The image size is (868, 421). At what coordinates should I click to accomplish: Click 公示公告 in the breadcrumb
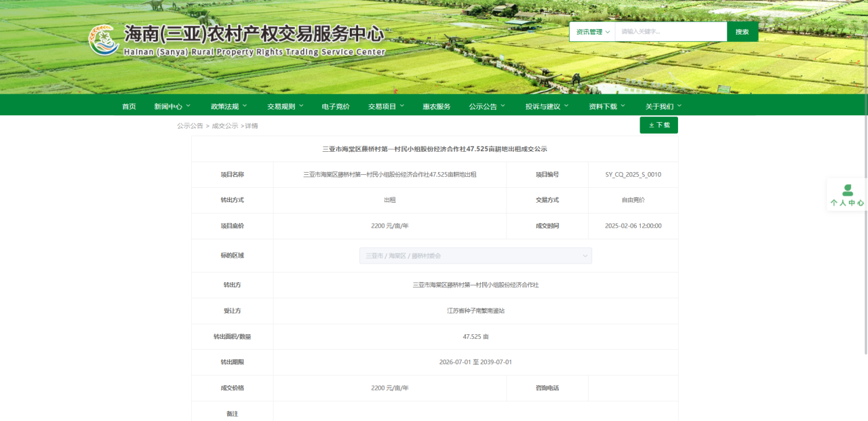coord(190,126)
